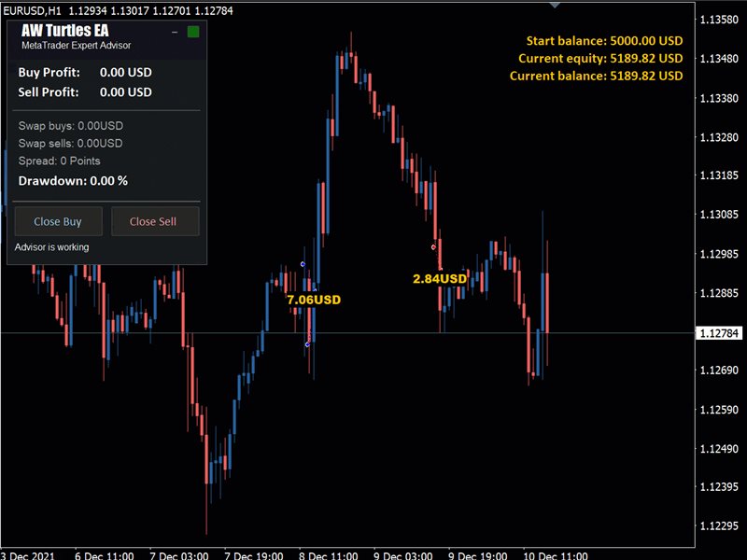Screen dimensions: 747x560
Task: Click the red sell marker near 2.84USD
Action: click(433, 247)
